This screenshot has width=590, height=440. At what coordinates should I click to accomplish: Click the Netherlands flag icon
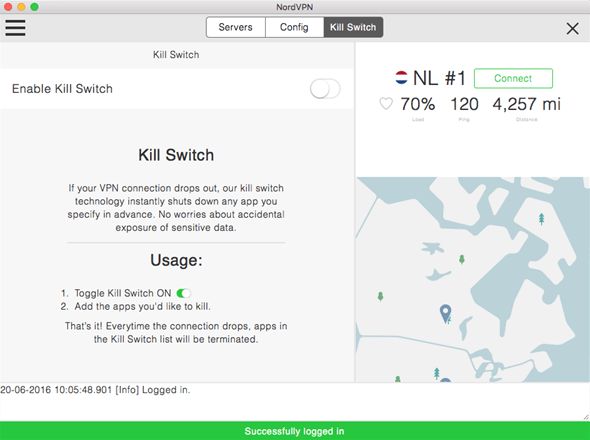pyautogui.click(x=401, y=78)
